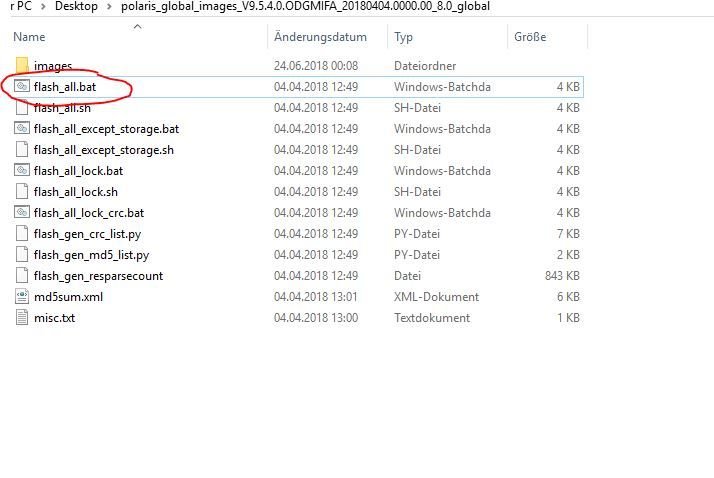Click the 6 KB size of md5sum.xml
Viewport: 714px width, 478px height.
click(x=568, y=297)
